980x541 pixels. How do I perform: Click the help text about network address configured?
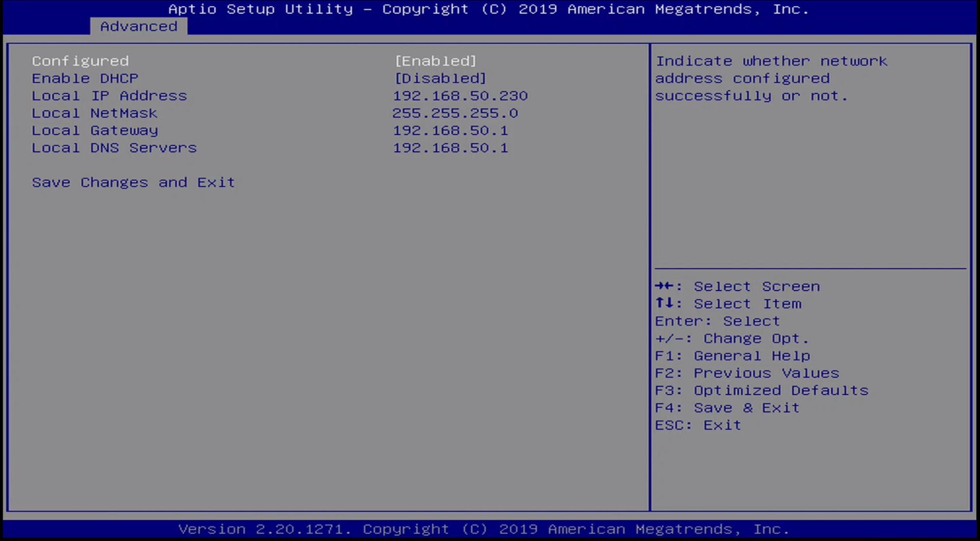771,78
